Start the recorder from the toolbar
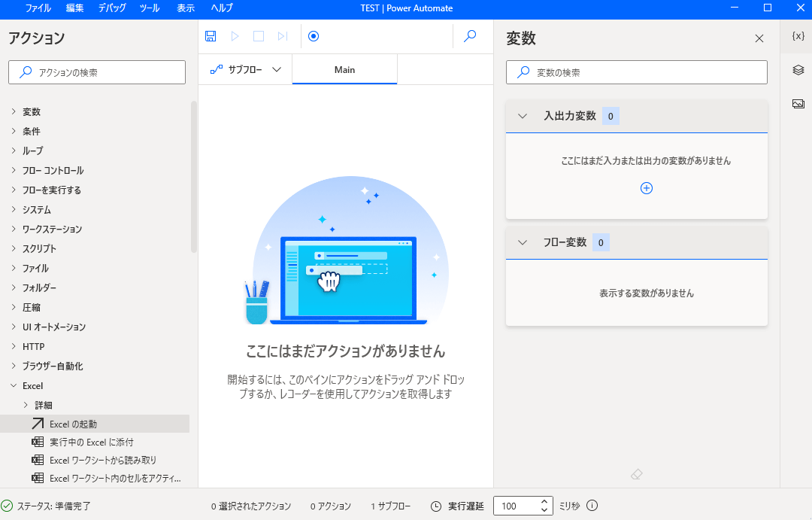The height and width of the screenshot is (520, 812). coord(313,35)
